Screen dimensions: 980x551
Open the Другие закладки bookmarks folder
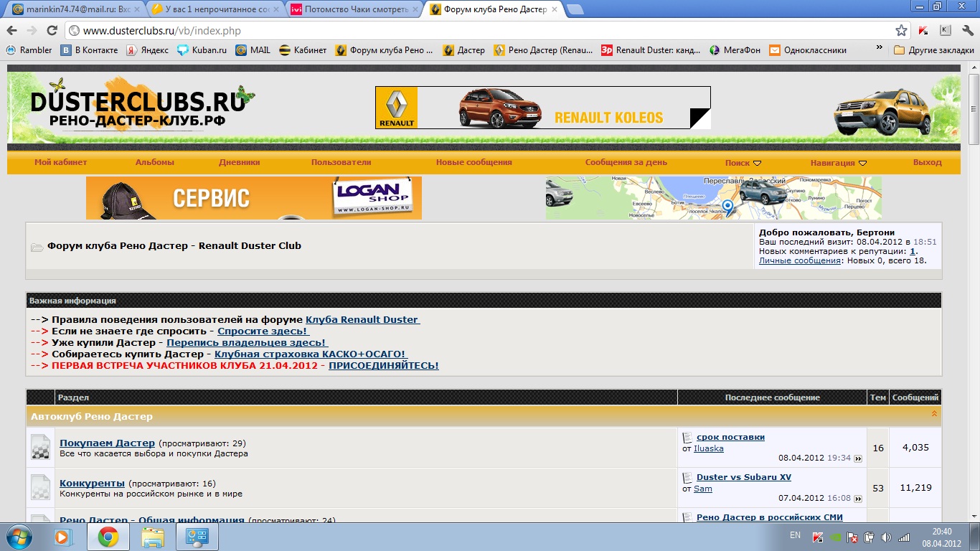tap(934, 50)
